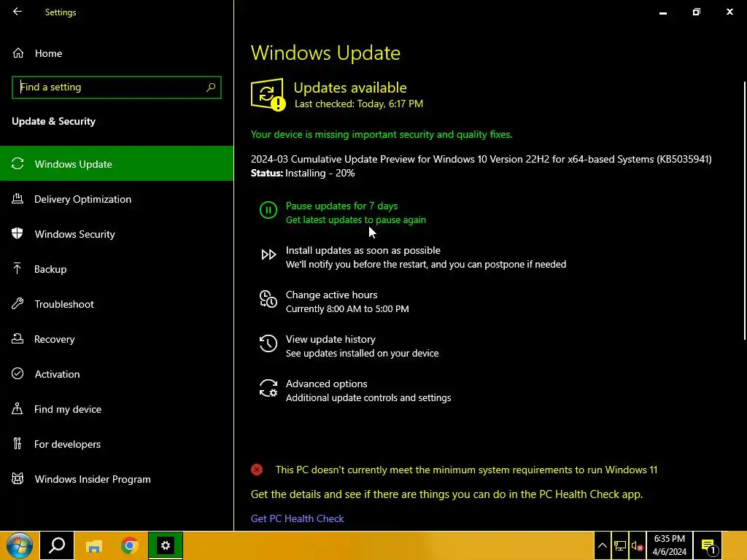
Task: Focus the Find a setting search box
Action: click(117, 87)
